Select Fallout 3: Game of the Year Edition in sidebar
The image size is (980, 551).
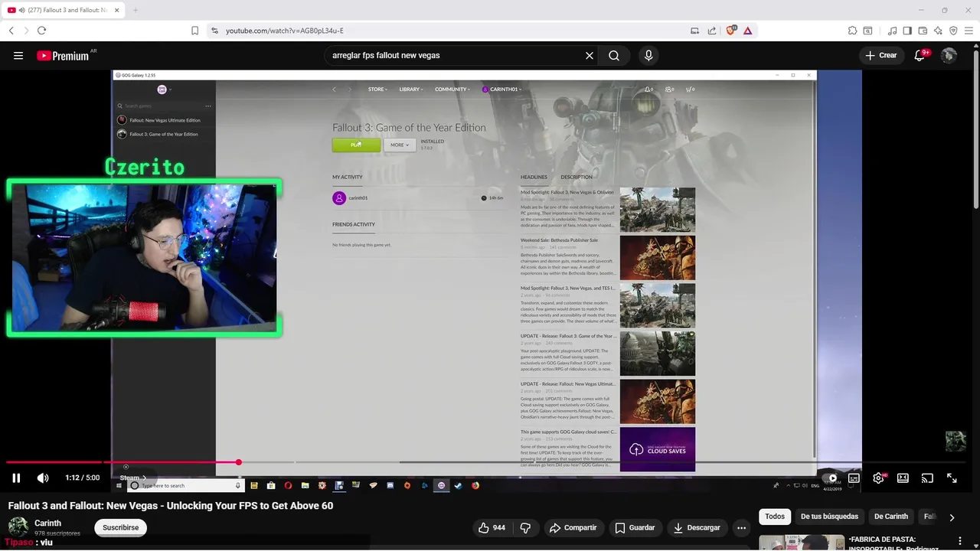click(x=163, y=134)
